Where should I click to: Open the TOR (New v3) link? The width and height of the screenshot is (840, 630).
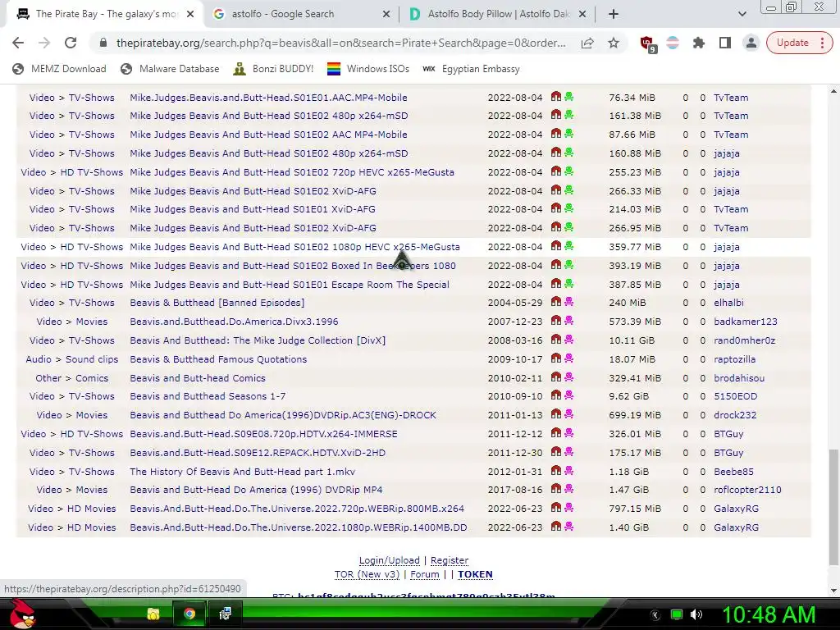(367, 574)
